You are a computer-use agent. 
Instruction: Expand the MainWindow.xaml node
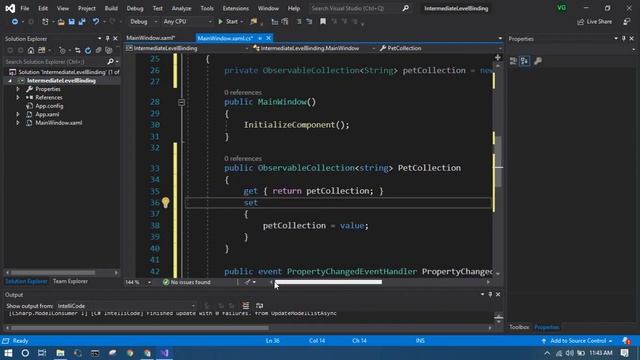click(18, 123)
